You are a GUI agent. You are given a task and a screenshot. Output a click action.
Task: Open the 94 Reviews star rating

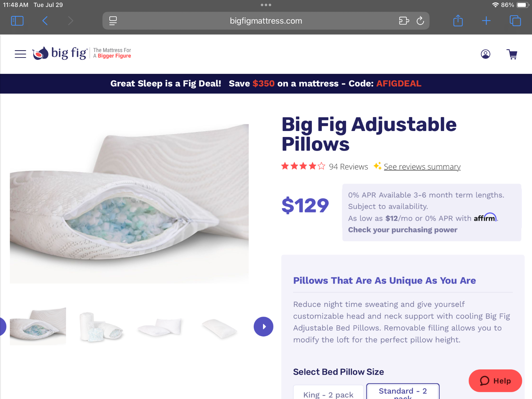pos(324,166)
